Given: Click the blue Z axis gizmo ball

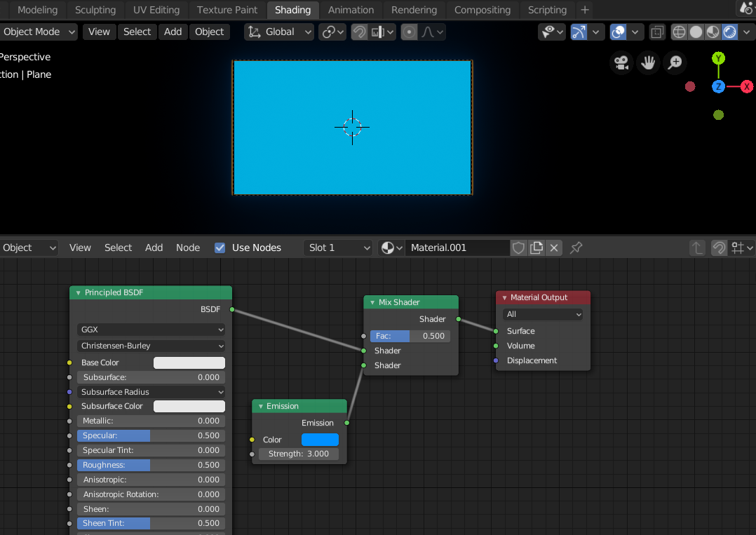Looking at the screenshot, I should coord(718,87).
